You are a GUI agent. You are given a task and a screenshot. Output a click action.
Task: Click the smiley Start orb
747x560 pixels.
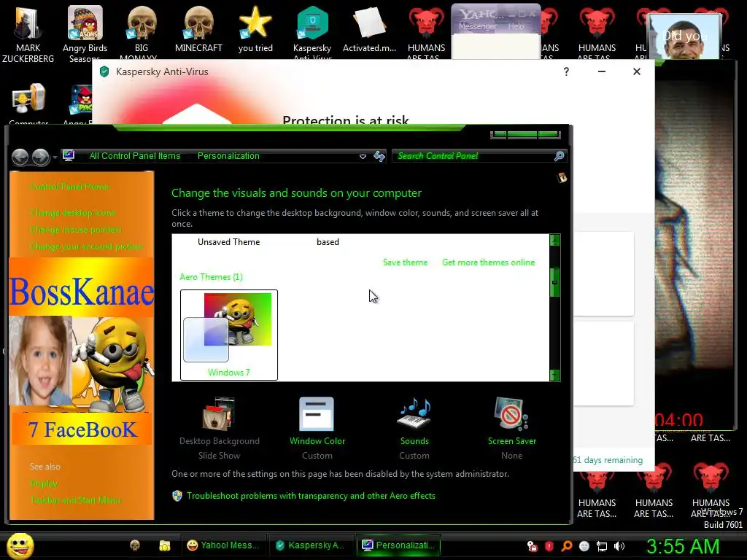click(x=20, y=545)
